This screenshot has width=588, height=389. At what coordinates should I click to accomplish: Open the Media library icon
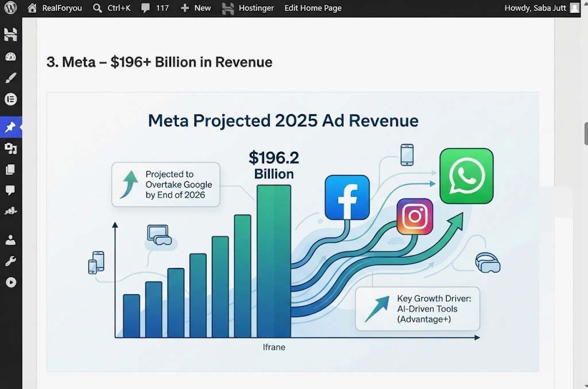[10, 149]
